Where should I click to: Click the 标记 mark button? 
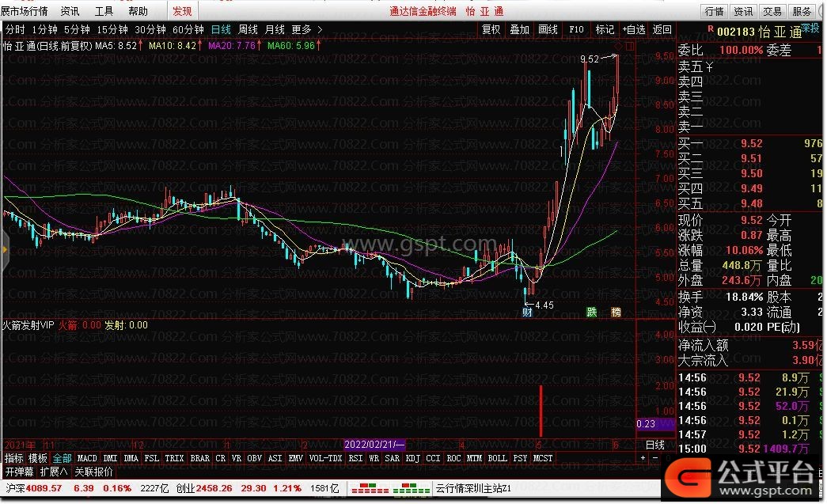click(605, 29)
